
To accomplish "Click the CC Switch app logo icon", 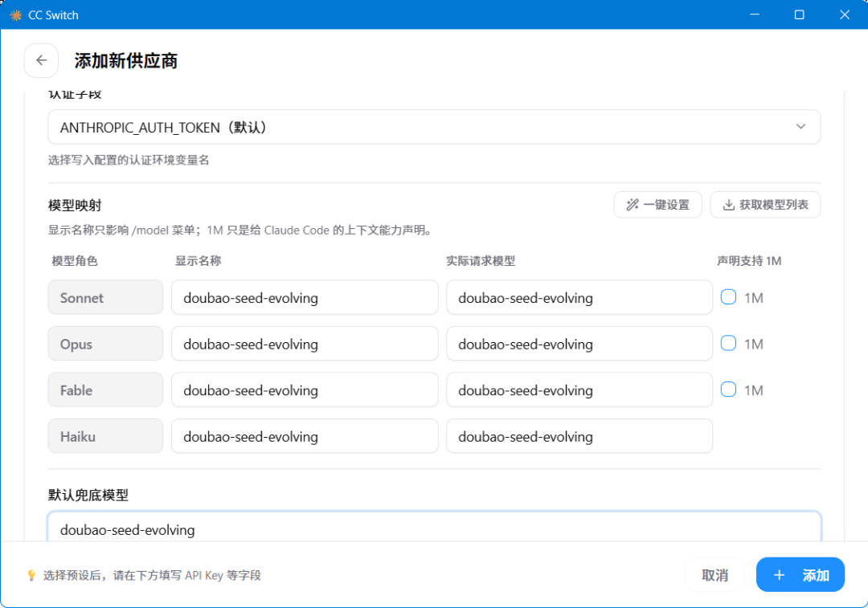I will coord(16,15).
